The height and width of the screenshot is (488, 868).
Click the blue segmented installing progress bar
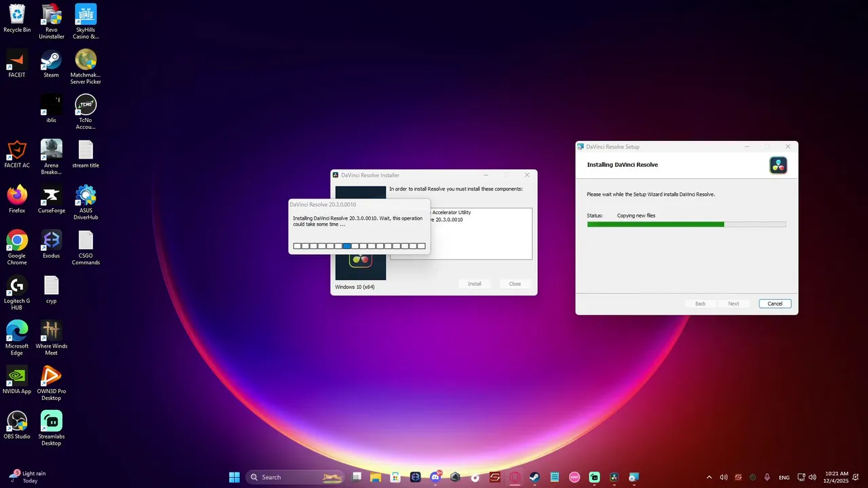(359, 246)
